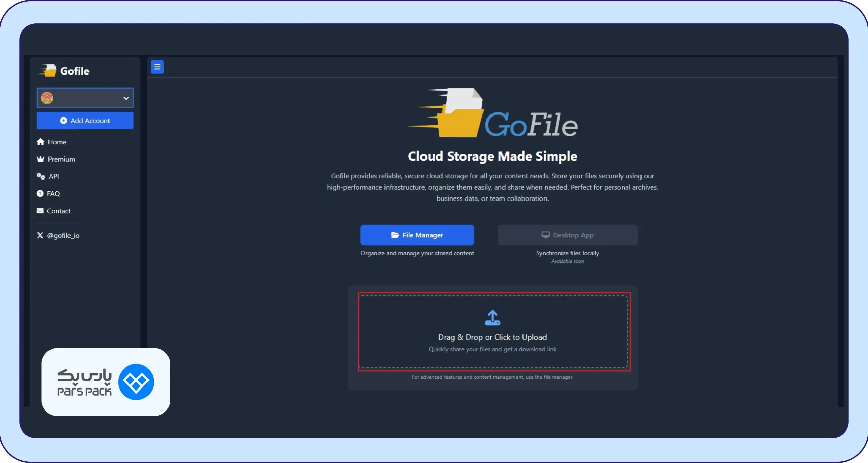Click the 'Synchronize files locally' caption

tap(568, 253)
